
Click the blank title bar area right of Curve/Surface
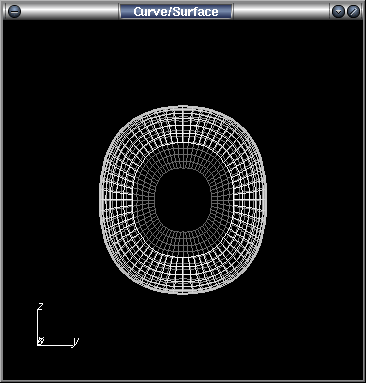pos(282,11)
